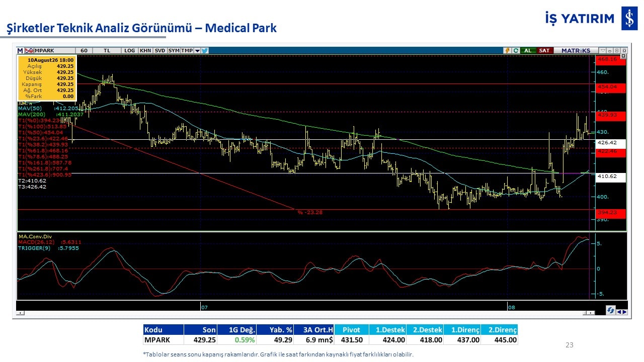644x362 pixels.
Task: Click the 10August26 18:00 date box header
Action: [50, 59]
